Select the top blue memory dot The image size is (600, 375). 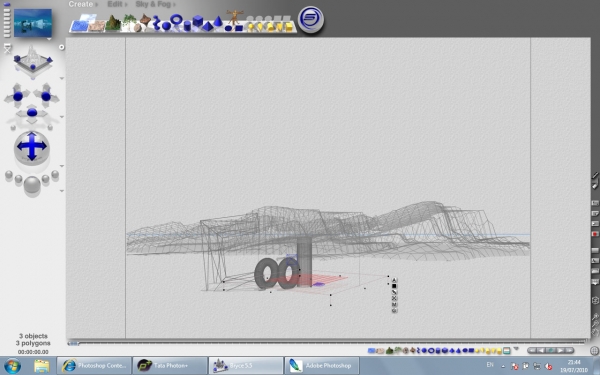click(x=7, y=4)
